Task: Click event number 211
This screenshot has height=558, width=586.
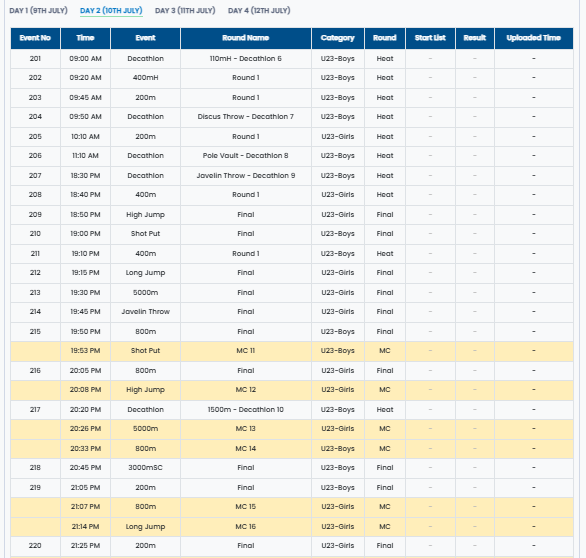Action: [x=35, y=254]
